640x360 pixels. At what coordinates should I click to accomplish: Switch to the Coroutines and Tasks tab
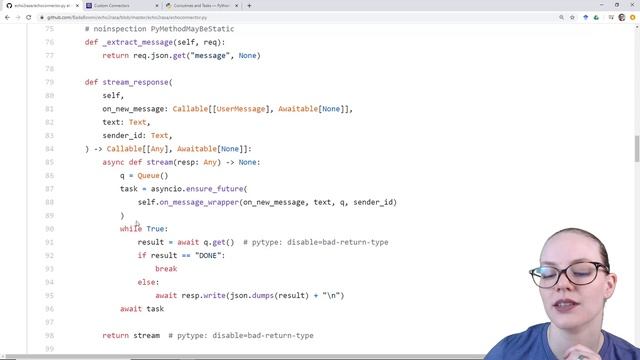(x=202, y=6)
